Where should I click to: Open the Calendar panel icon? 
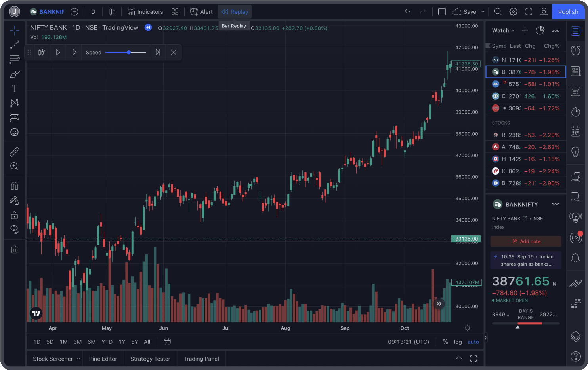[575, 131]
